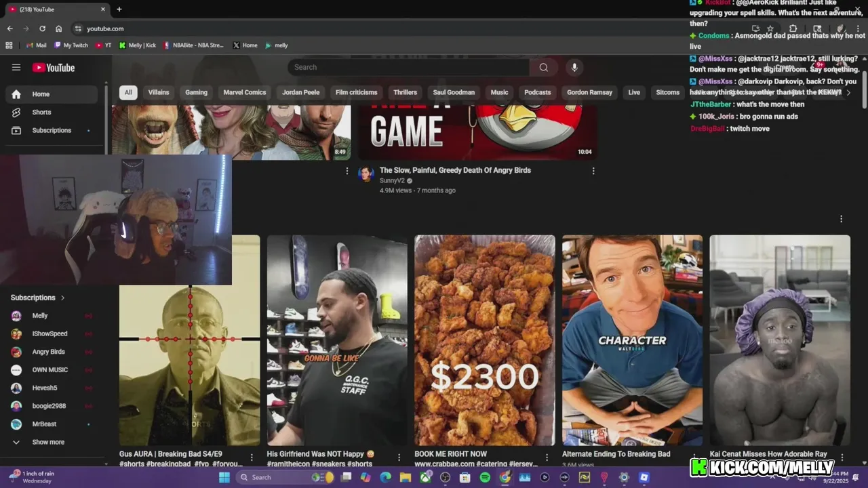The image size is (868, 488).
Task: Select the Villains filter chip
Action: tap(159, 92)
